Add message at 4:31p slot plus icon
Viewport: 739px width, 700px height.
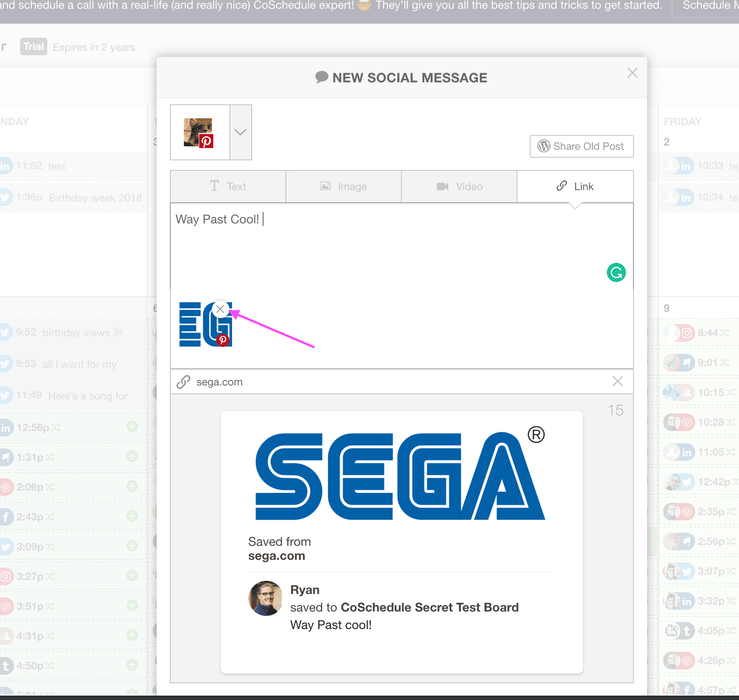pyautogui.click(x=132, y=635)
